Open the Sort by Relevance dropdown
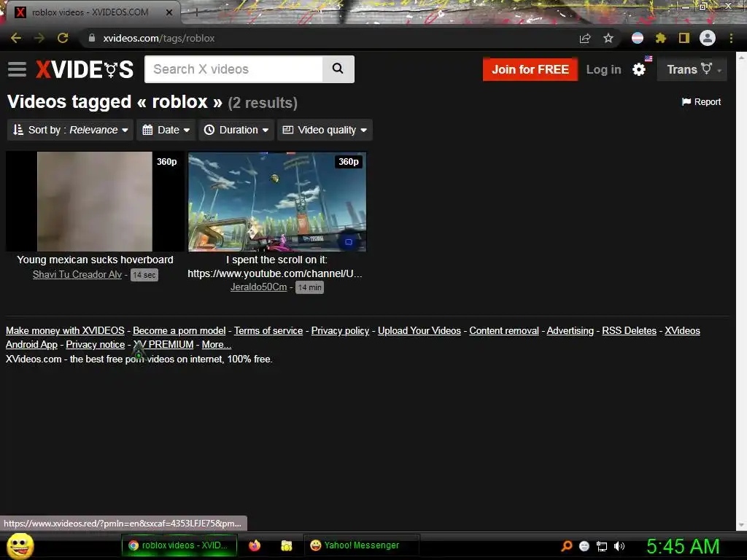Screen dimensions: 747x560 [71, 130]
